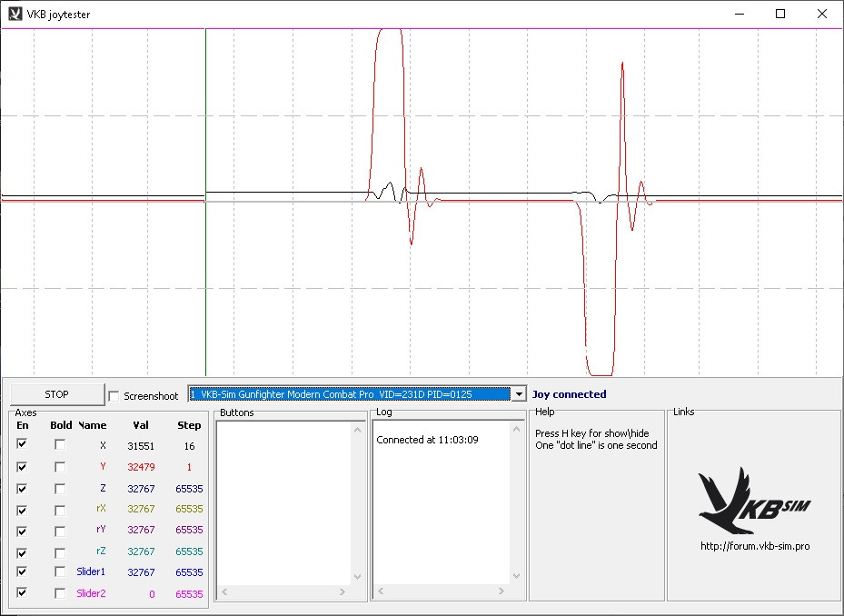Click the VKB joytester title bar icon
The height and width of the screenshot is (616, 844).
click(15, 14)
